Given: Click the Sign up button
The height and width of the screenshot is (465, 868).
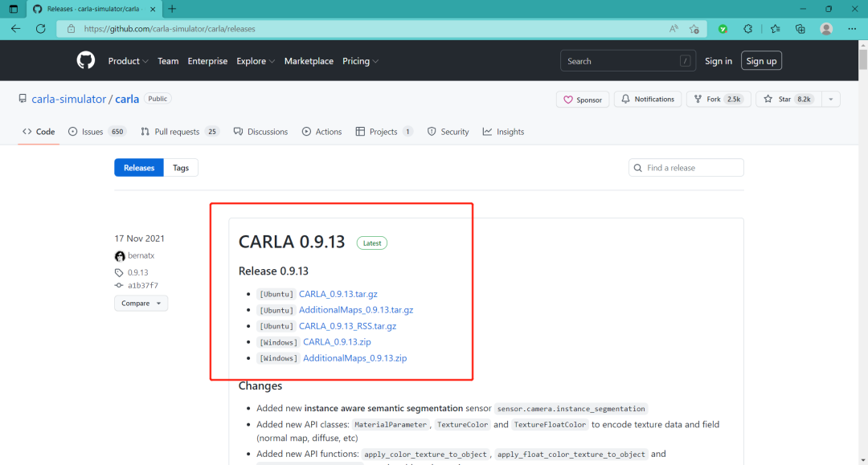Looking at the screenshot, I should pos(761,61).
